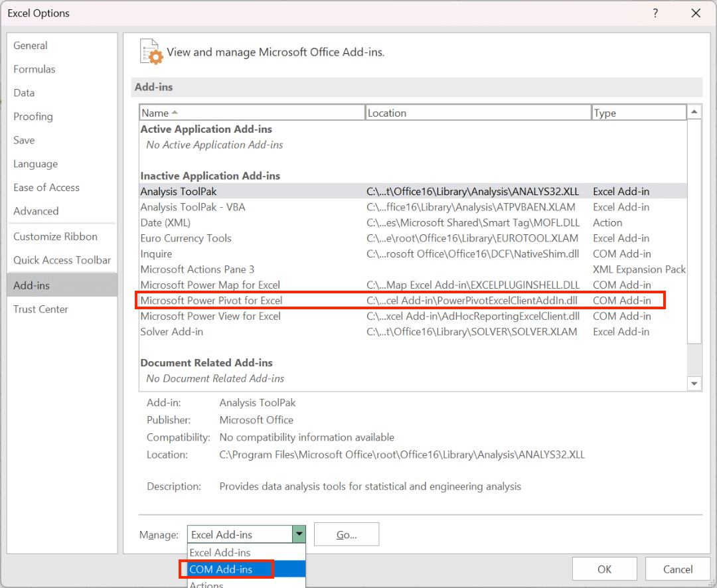Expand the Manage dropdown arrow

tap(299, 534)
